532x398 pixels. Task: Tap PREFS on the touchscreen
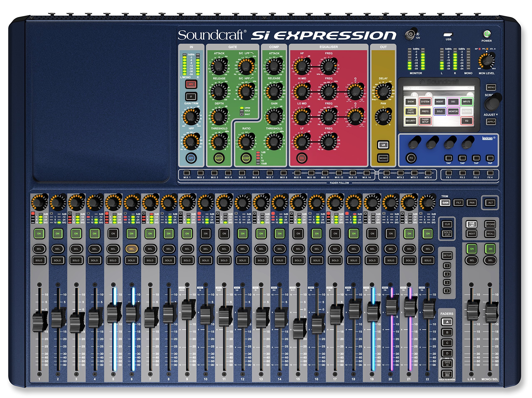coord(425,111)
